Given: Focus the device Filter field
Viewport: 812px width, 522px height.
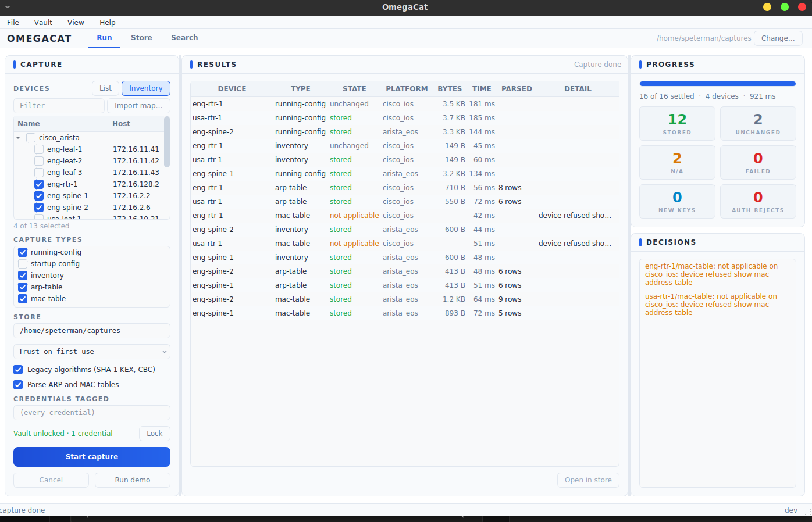Looking at the screenshot, I should 59,106.
